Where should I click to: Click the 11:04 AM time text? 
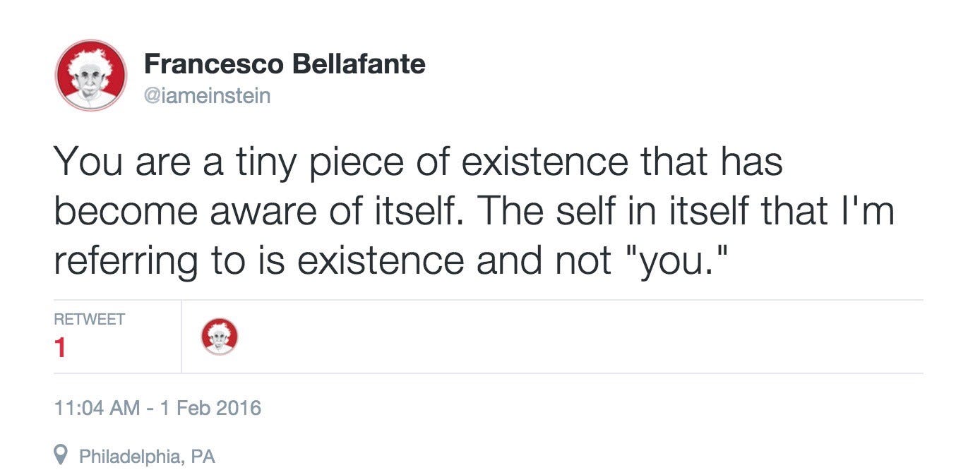pos(96,408)
